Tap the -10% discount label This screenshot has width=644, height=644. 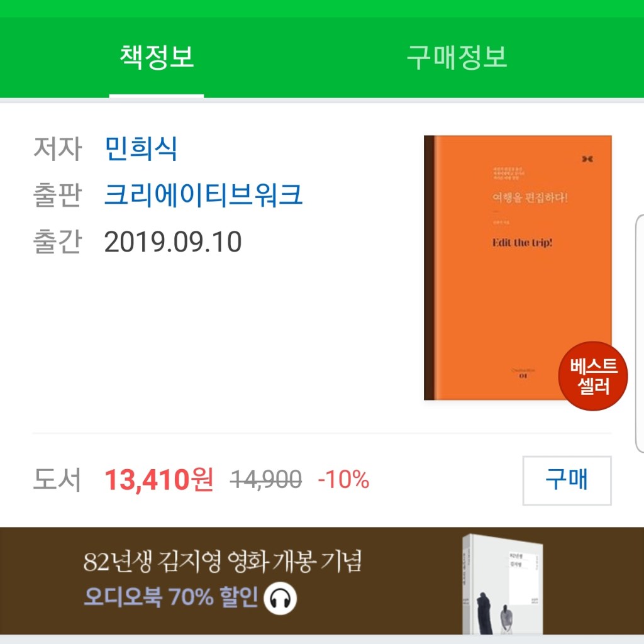(x=344, y=479)
